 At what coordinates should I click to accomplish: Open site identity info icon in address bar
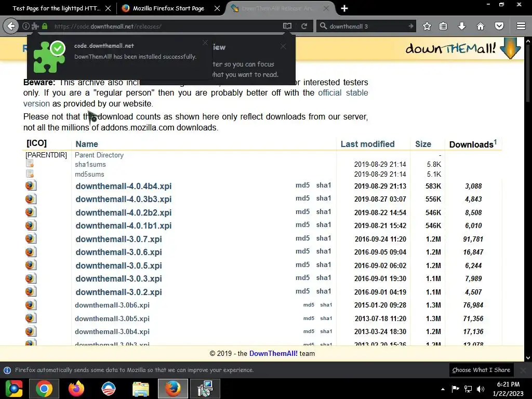coord(26,26)
